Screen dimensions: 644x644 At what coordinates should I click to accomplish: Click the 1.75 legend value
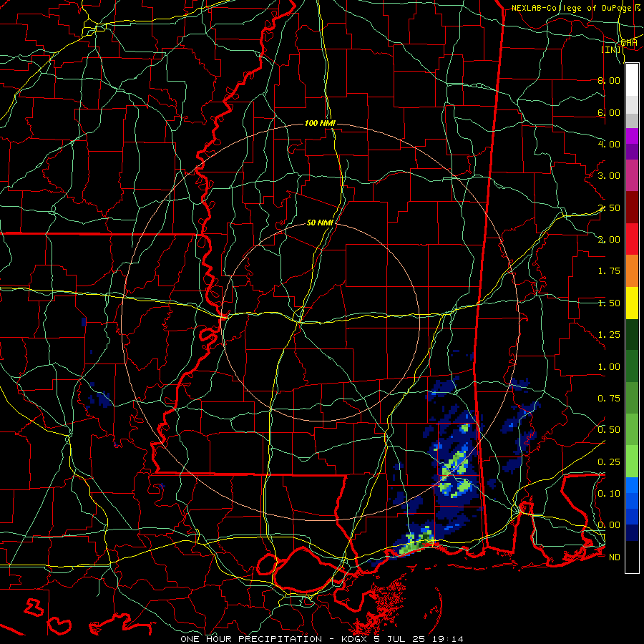point(609,271)
